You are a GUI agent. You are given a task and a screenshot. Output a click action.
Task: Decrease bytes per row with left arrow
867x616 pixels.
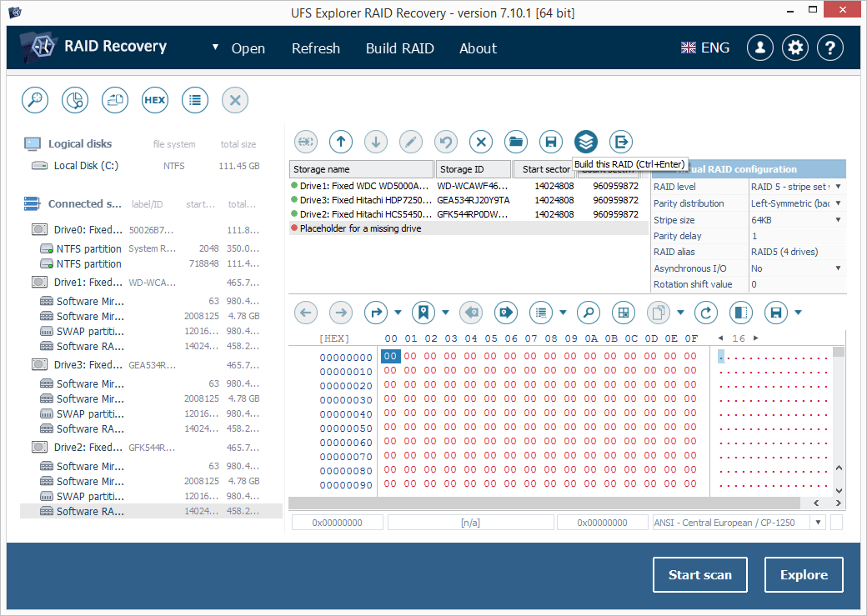coord(720,338)
